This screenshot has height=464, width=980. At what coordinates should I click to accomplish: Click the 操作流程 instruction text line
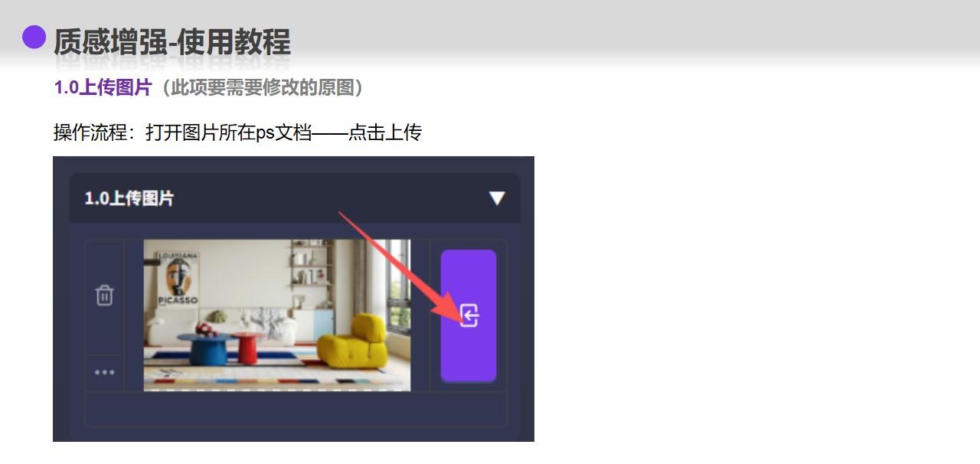click(237, 132)
